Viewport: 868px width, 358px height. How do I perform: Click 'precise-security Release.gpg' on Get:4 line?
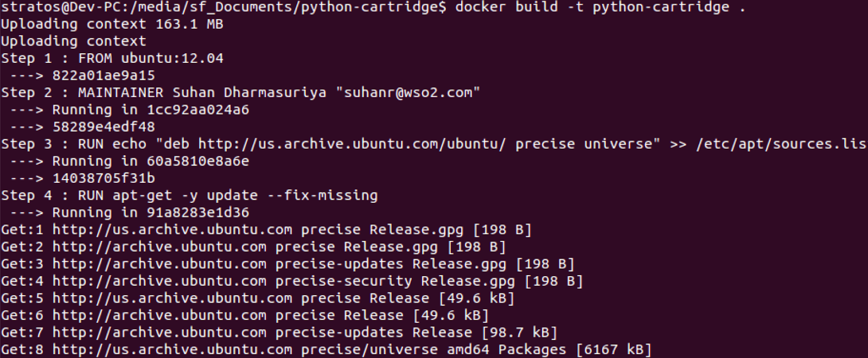coord(395,282)
